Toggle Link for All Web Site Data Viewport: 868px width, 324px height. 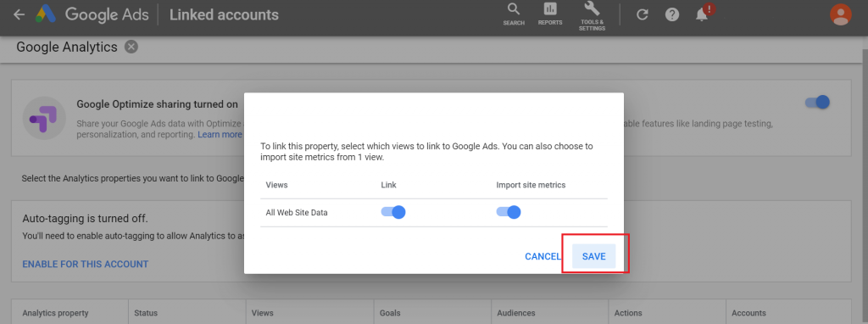tap(393, 212)
